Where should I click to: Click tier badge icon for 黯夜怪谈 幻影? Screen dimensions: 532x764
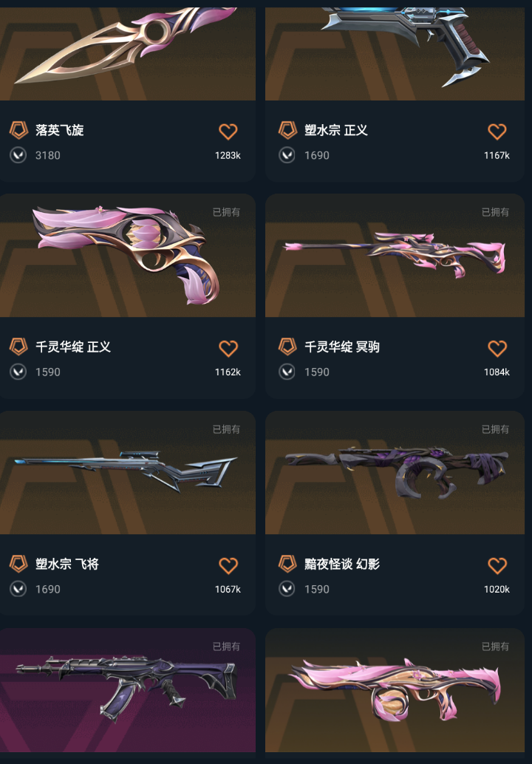tap(287, 564)
